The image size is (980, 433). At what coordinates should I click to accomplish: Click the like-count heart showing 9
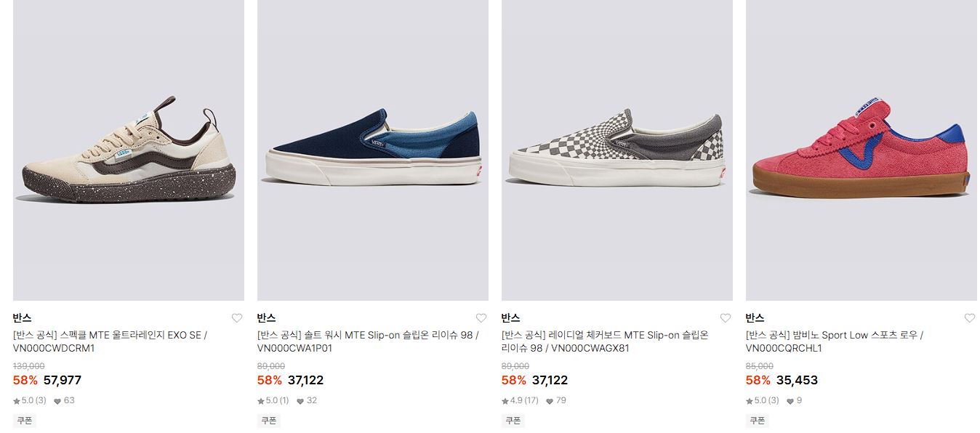tap(790, 401)
